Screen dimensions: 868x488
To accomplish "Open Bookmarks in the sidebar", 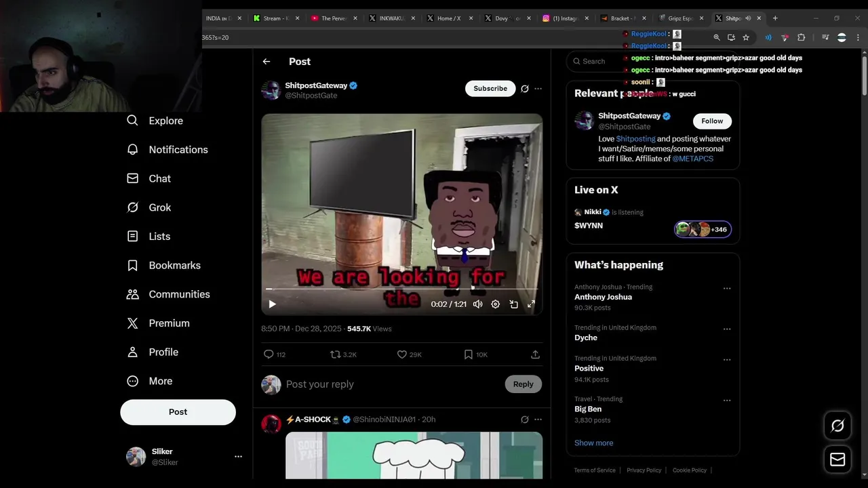I will point(163,266).
